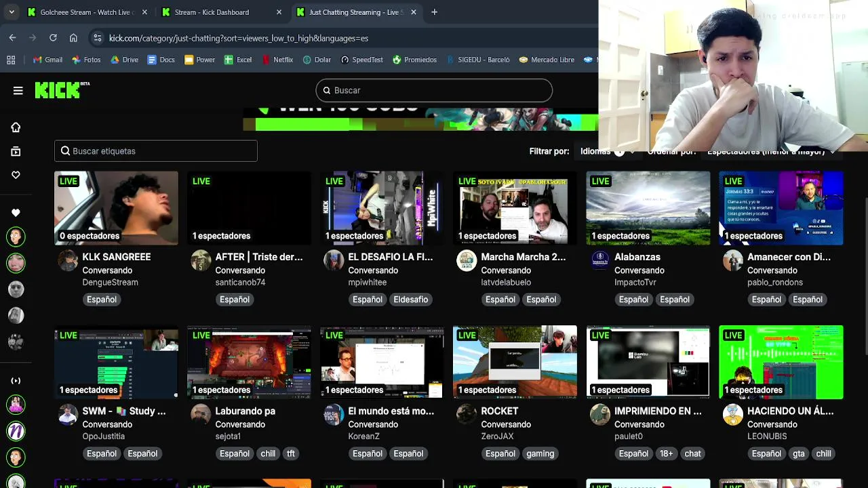
Task: Click the browser address bar URL
Action: point(239,38)
